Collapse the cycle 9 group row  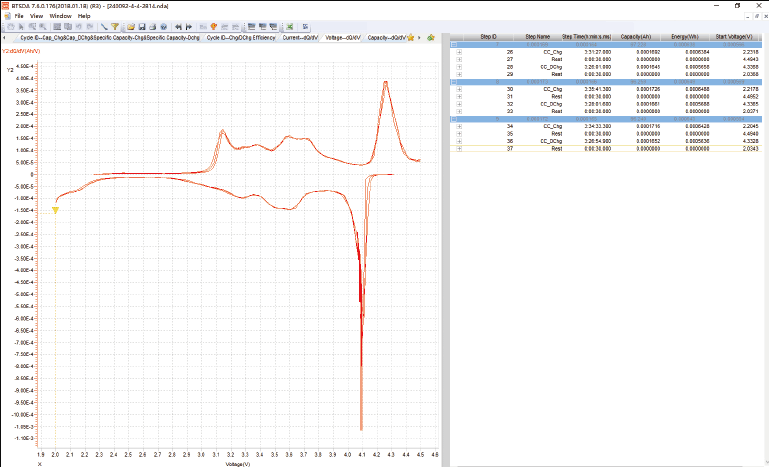[452, 120]
